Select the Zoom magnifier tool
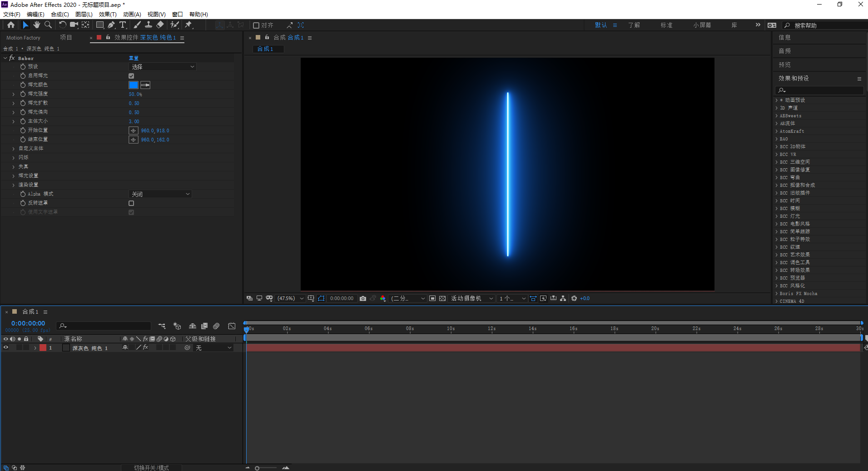 pyautogui.click(x=48, y=25)
